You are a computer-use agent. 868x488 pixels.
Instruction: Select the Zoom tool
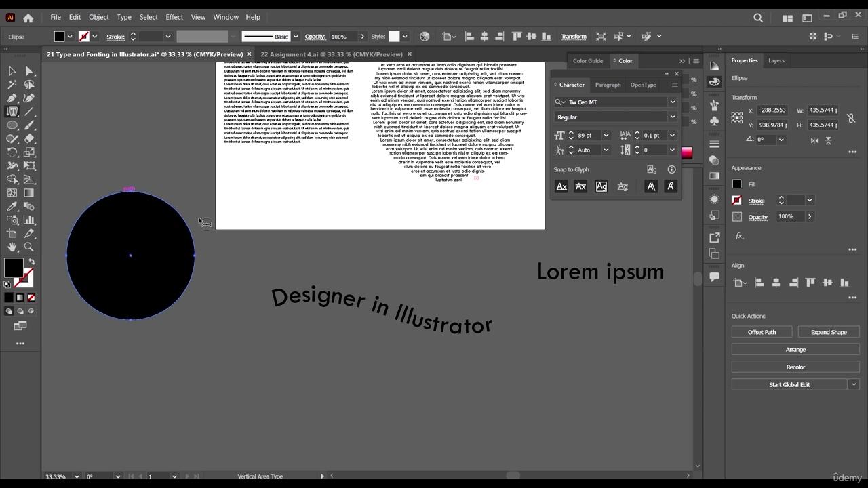[x=29, y=247]
